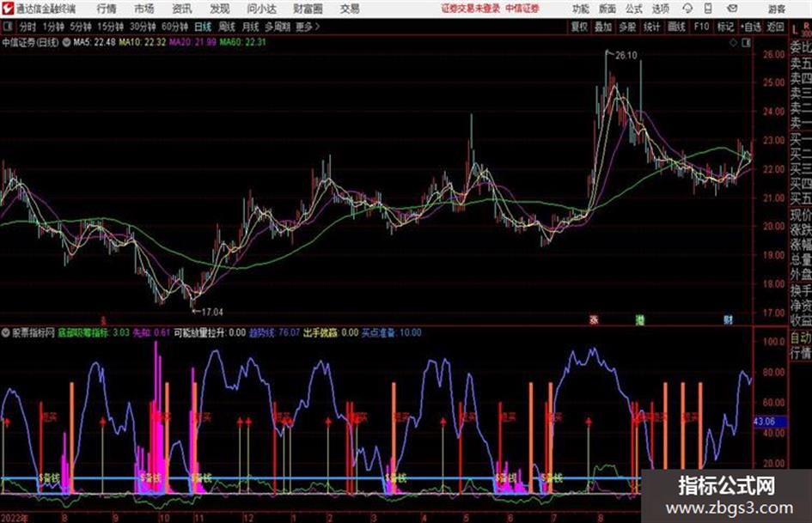Click the 趋势线 76.07 indicator label
The width and height of the screenshot is (812, 523).
click(x=274, y=332)
